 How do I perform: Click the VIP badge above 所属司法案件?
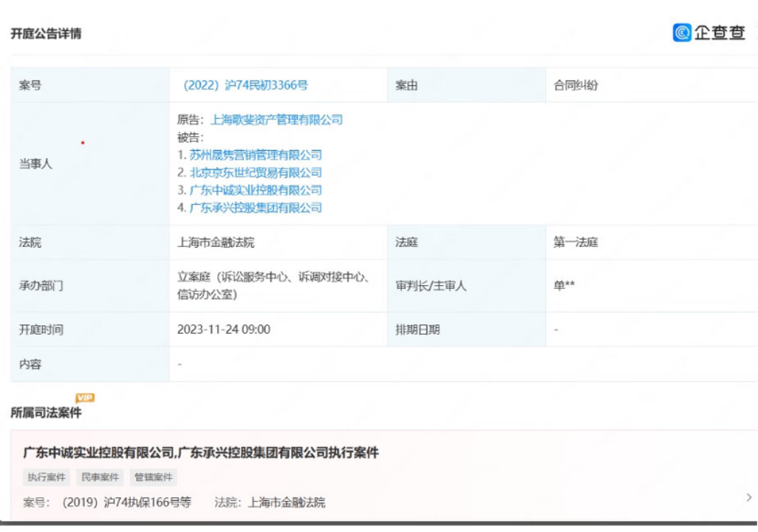pyautogui.click(x=86, y=397)
